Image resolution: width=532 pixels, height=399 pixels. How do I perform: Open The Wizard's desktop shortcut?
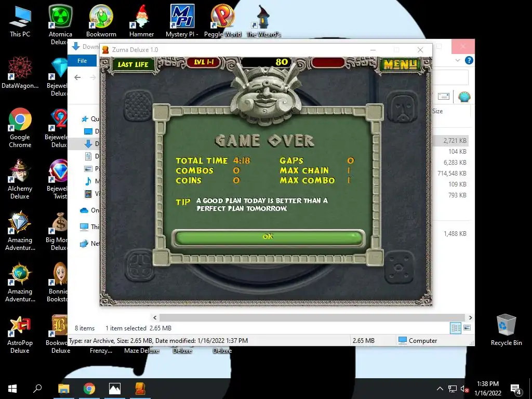263,21
